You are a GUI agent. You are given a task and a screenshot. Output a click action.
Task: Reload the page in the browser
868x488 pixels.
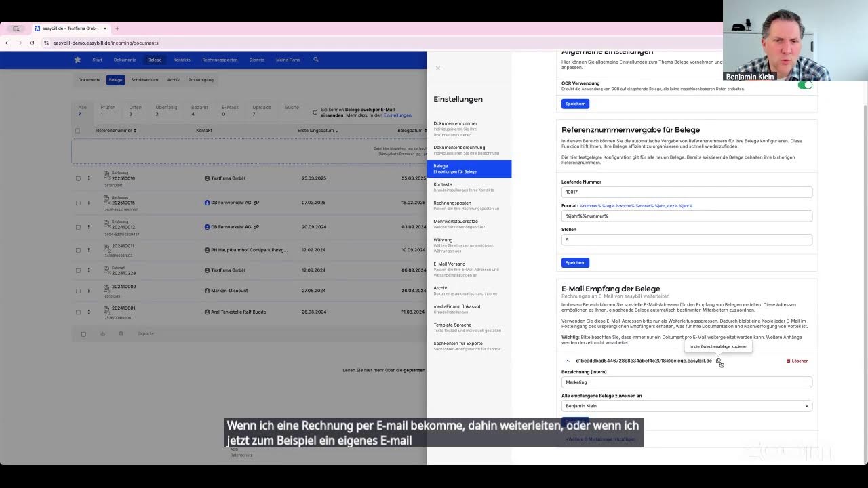click(31, 43)
